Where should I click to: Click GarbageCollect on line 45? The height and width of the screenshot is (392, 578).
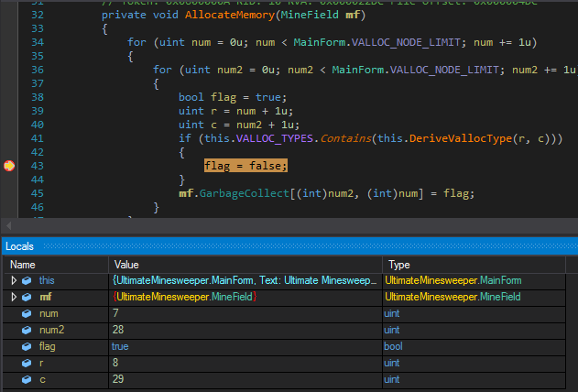pos(245,193)
